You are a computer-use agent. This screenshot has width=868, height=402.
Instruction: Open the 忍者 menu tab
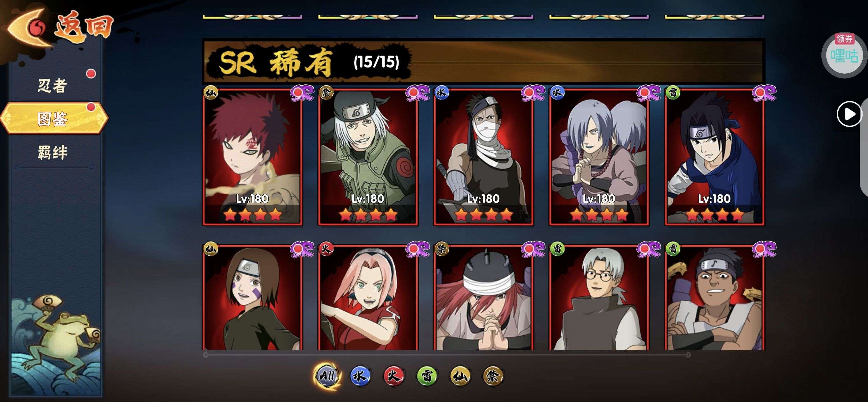pyautogui.click(x=52, y=85)
